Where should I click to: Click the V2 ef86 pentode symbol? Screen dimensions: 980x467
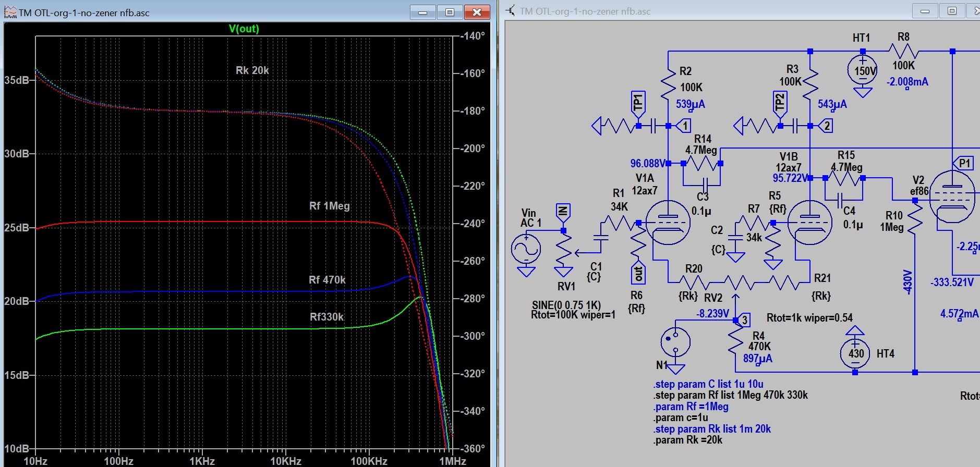pos(952,197)
